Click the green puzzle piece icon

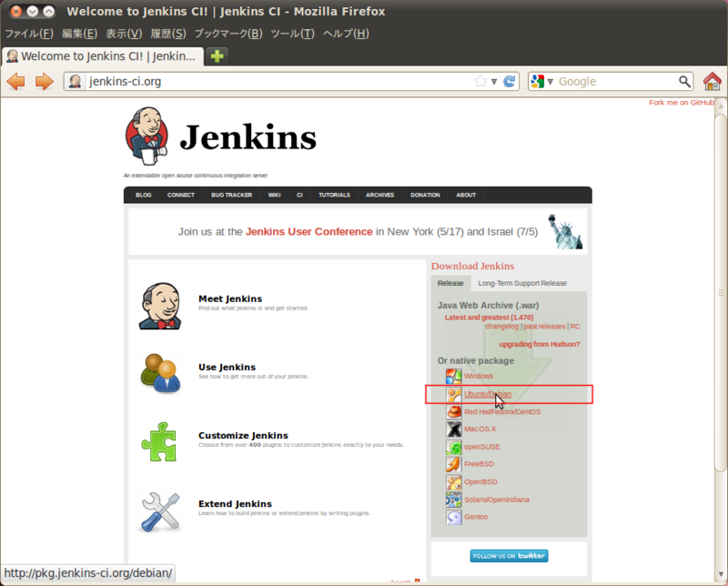[x=159, y=442]
